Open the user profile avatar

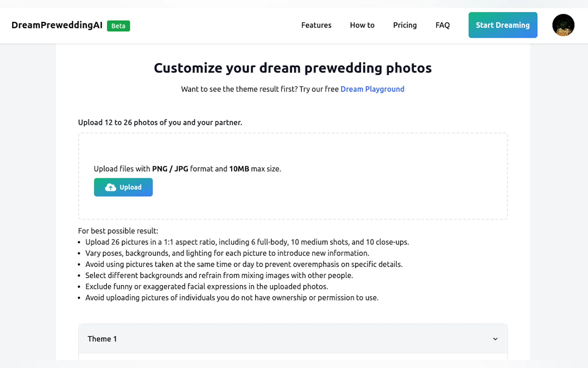tap(563, 25)
